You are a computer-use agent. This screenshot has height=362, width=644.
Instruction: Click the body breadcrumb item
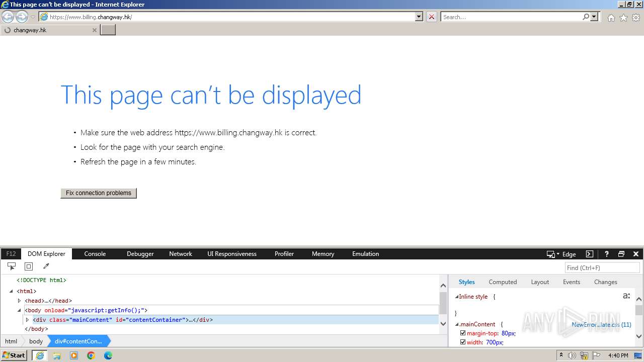[x=36, y=341]
